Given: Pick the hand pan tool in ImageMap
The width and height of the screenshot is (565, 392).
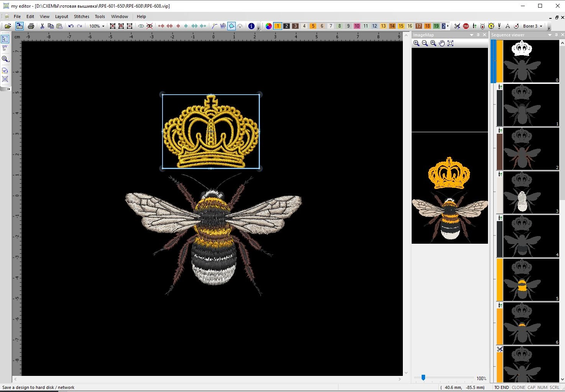Looking at the screenshot, I should pyautogui.click(x=442, y=43).
